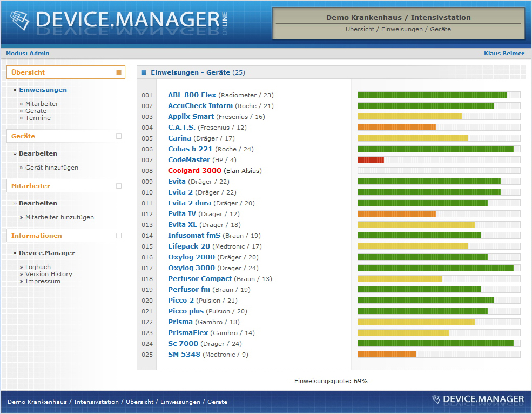
Task: Collapse the Übersicht section toggle square
Action: (119, 72)
